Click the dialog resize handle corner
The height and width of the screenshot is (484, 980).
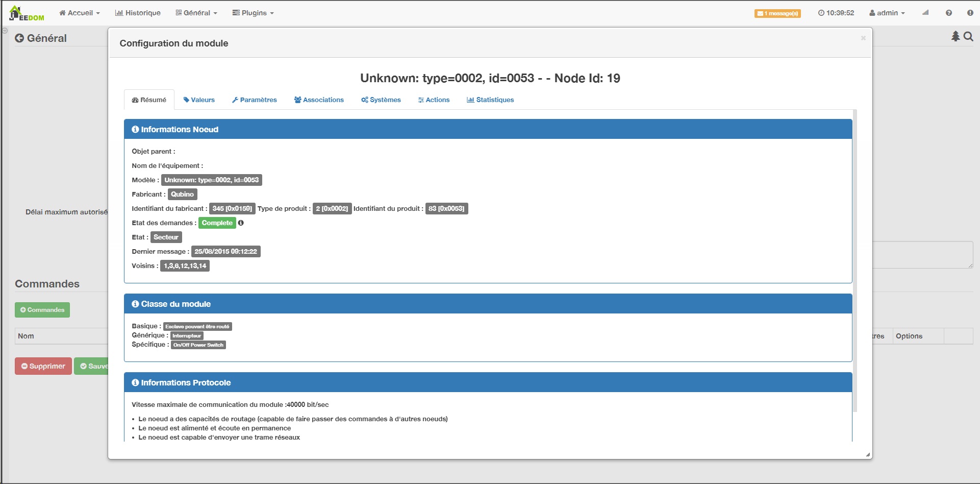click(x=868, y=454)
